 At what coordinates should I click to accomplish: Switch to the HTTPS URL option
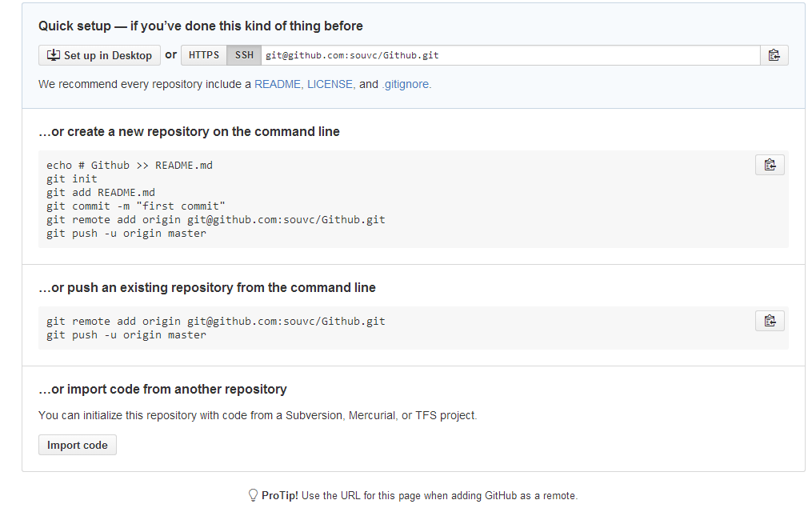(203, 55)
